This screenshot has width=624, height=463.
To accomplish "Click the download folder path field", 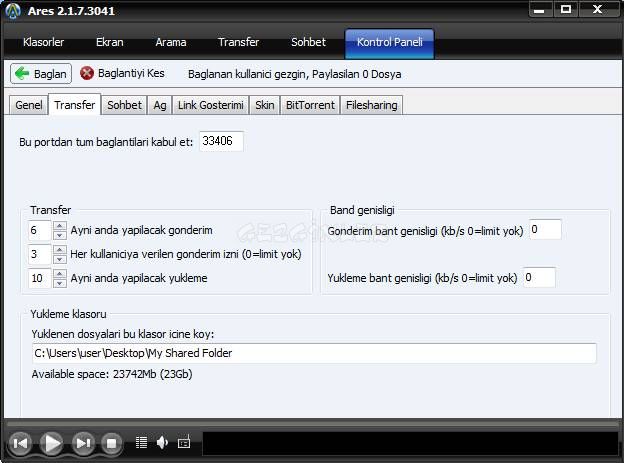I will tap(313, 353).
